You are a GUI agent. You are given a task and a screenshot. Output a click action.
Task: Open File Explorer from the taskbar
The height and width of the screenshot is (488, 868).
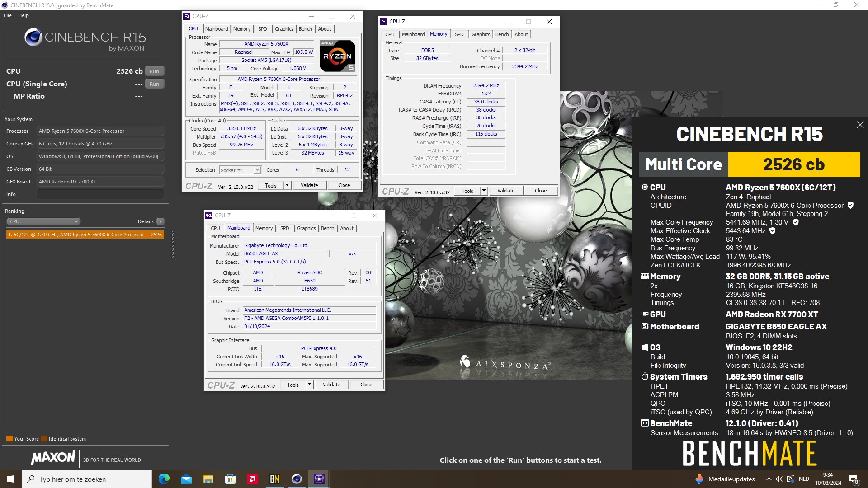coord(208,479)
